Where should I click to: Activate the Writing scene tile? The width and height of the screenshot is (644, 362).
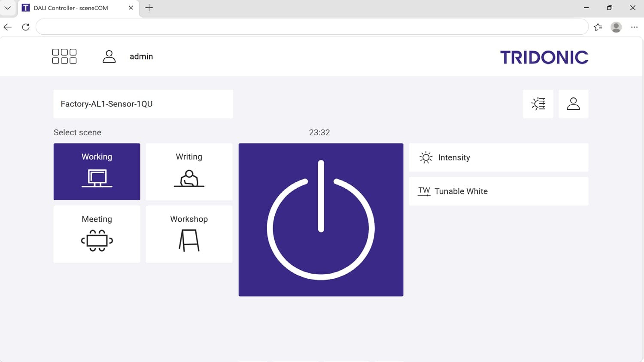(x=189, y=172)
